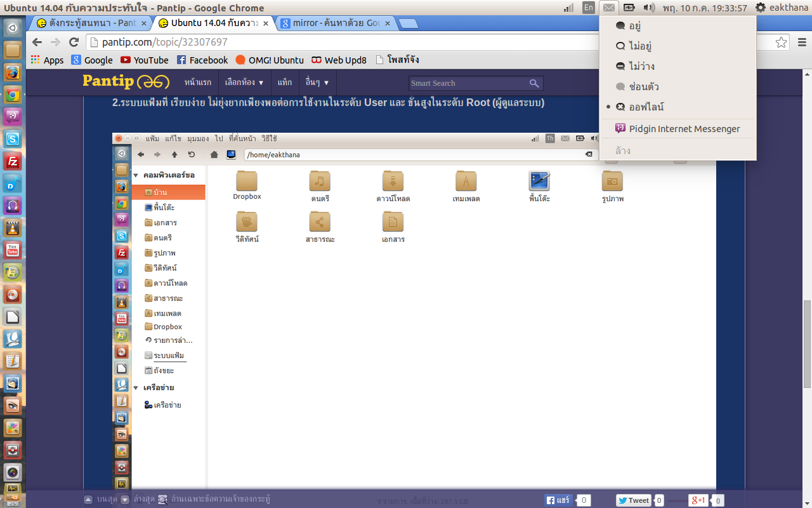The image size is (812, 508).
Task: Set chat status to อยู่ (Available)
Action: [x=678, y=26]
